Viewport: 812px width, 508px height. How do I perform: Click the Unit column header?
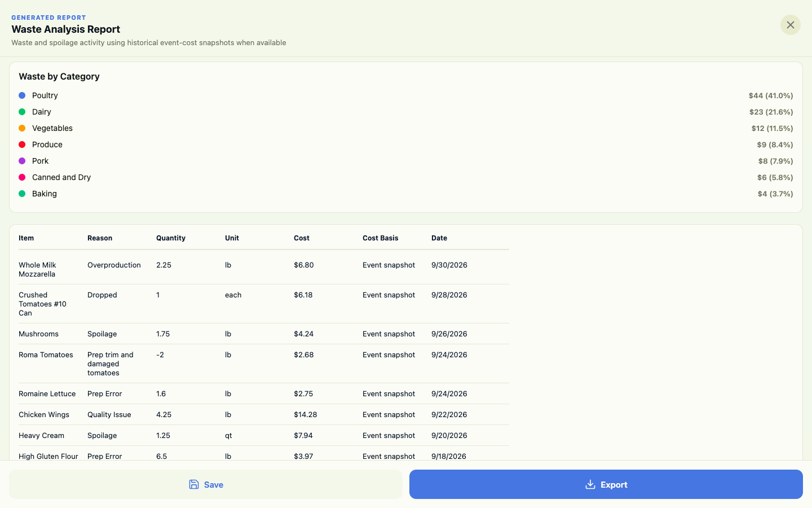pyautogui.click(x=232, y=238)
